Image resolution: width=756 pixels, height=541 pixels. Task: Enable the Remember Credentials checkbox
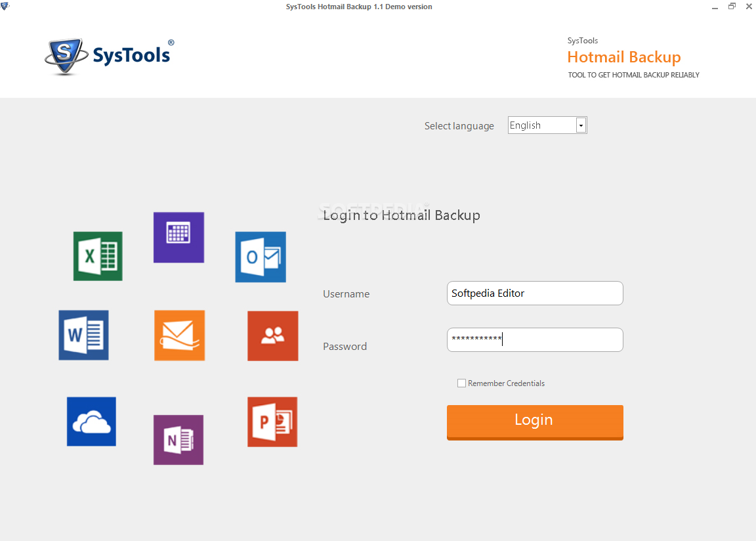(461, 383)
